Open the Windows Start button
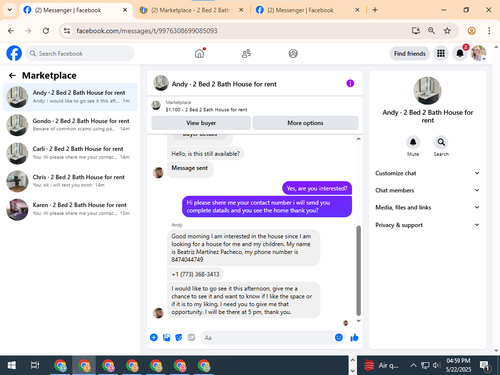 pos(12,365)
